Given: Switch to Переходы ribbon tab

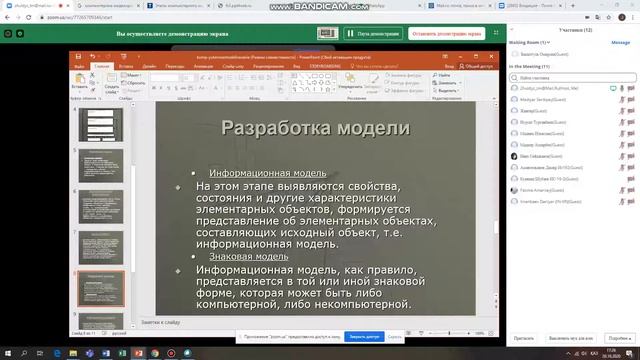Looking at the screenshot, I should point(175,66).
